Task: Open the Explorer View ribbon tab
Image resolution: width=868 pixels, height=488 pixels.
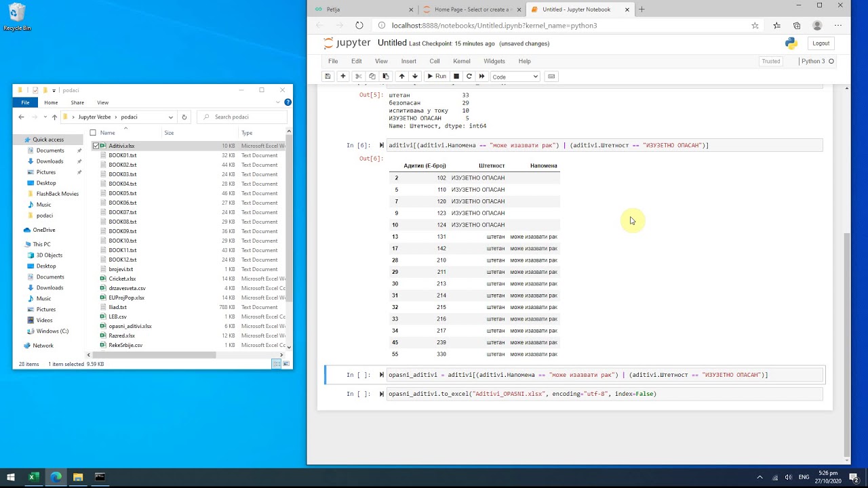Action: [x=102, y=102]
